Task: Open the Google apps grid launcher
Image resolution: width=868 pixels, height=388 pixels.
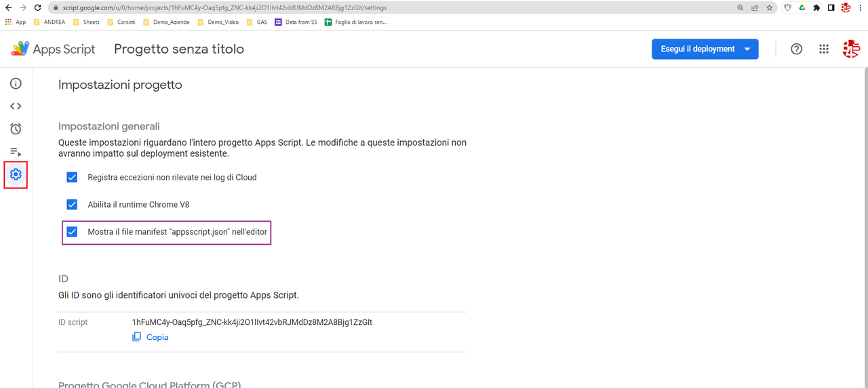Action: point(824,49)
